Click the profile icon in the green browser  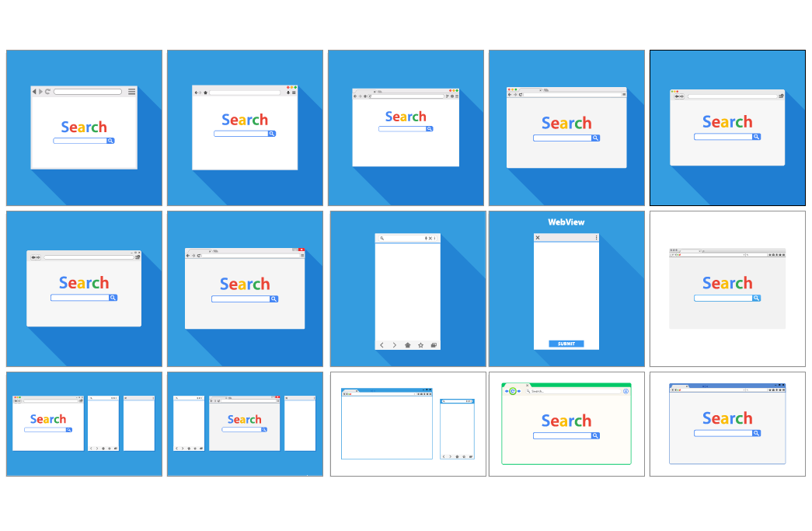625,391
